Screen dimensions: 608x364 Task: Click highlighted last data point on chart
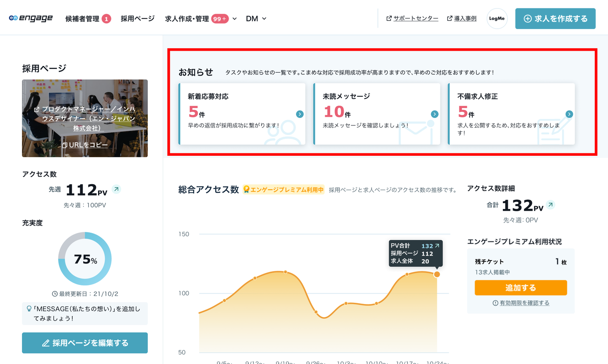[437, 274]
